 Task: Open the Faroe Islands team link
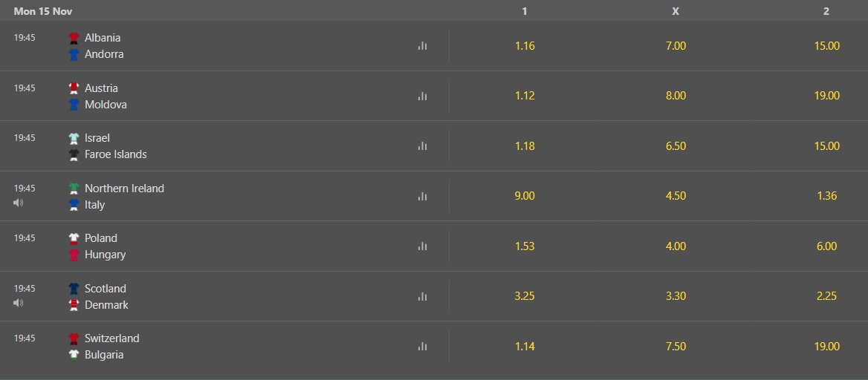(x=116, y=154)
